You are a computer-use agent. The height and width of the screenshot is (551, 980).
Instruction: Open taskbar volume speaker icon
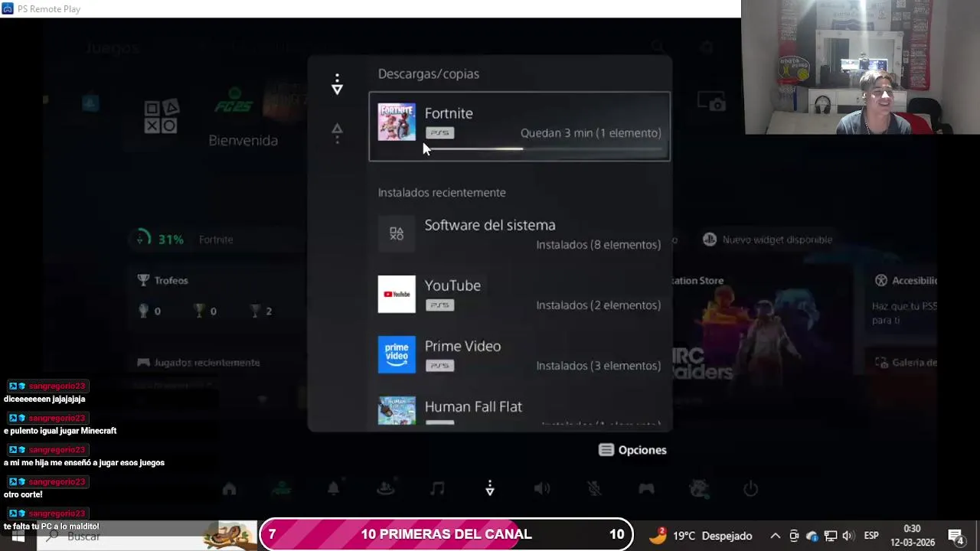pos(848,536)
